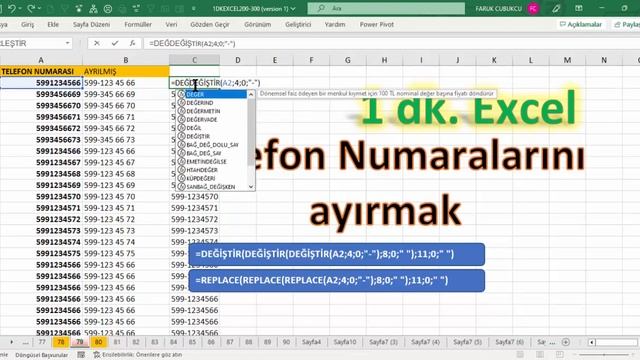Click the org-chart style icon in title bar

[x=93, y=9]
